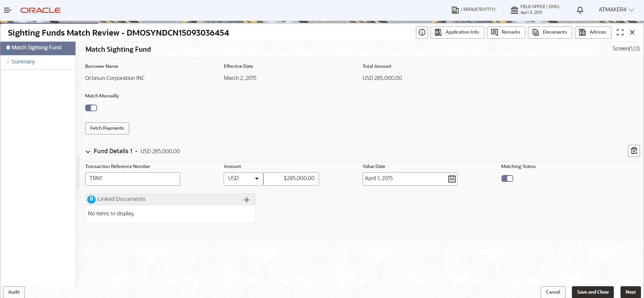Click the Audit button

(x=14, y=292)
